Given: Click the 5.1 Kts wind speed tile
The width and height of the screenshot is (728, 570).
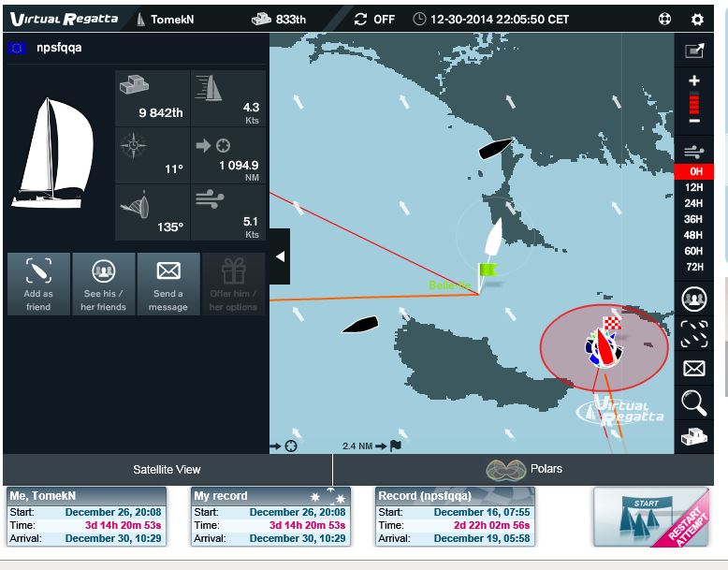Looking at the screenshot, I should click(x=228, y=212).
